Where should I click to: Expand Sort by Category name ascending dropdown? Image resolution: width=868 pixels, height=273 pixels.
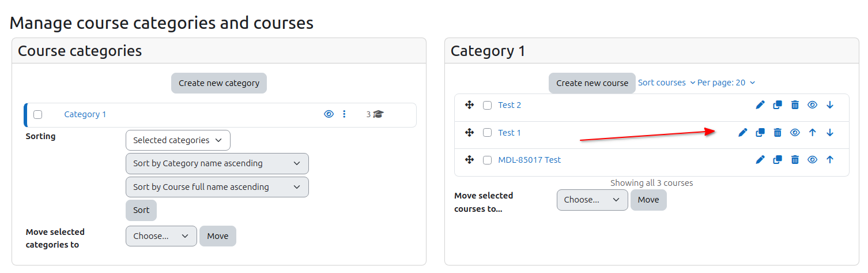click(217, 163)
